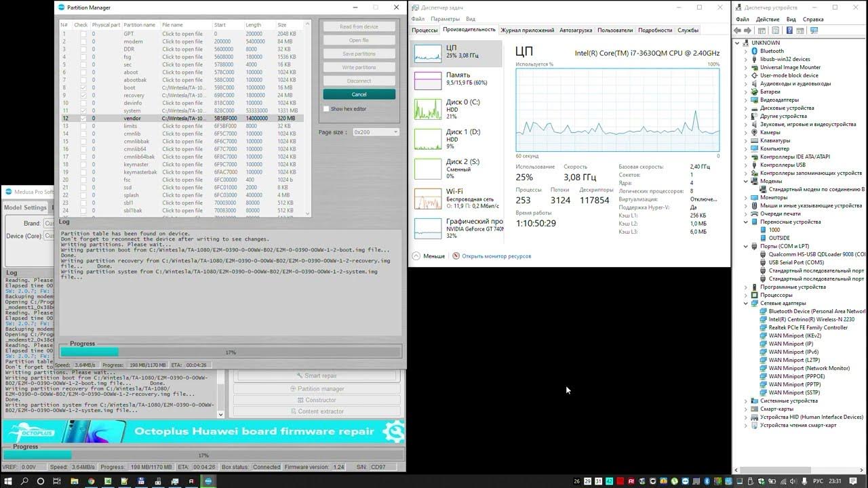The width and height of the screenshot is (868, 488).
Task: Click the Клавиатуры keyboard icon
Action: (x=755, y=140)
